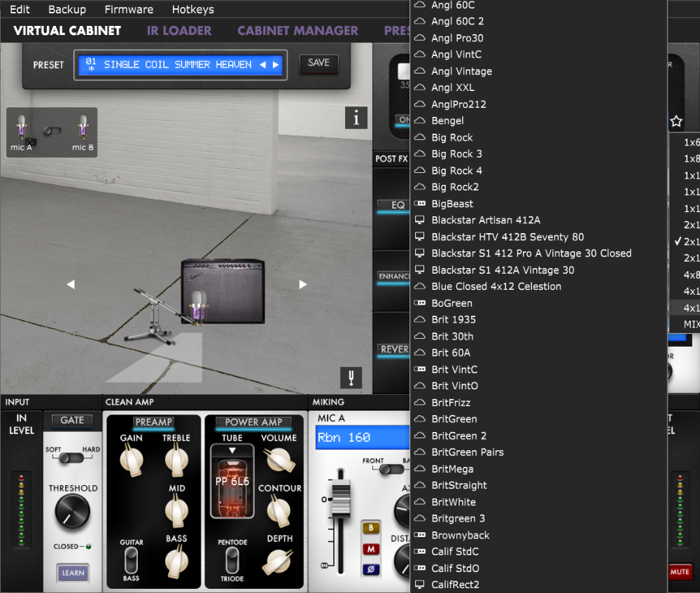The width and height of the screenshot is (700, 593).
Task: Select Brit VintC cabinet
Action: click(538, 369)
